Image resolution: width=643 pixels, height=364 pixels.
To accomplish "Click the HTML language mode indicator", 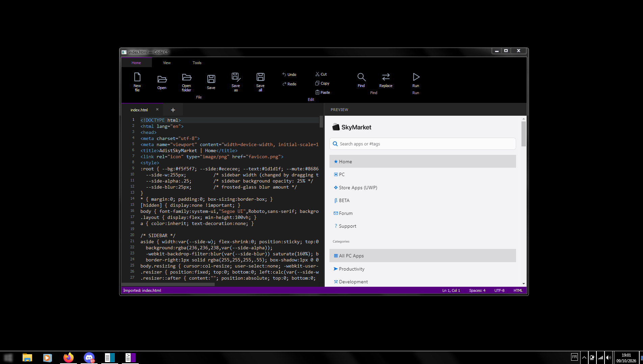I will click(x=518, y=290).
